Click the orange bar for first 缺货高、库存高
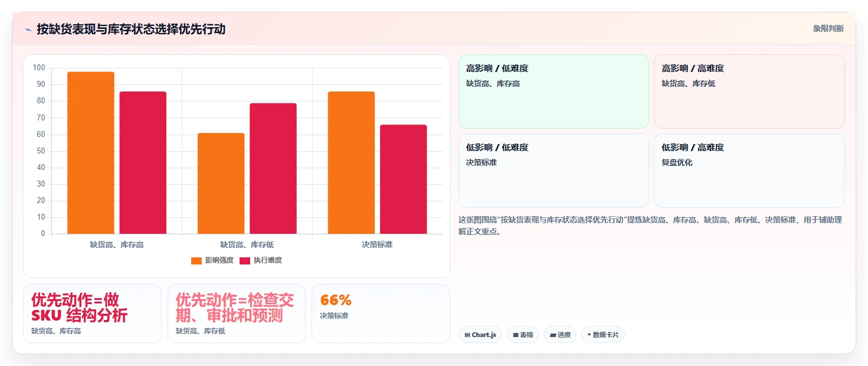 click(91, 153)
